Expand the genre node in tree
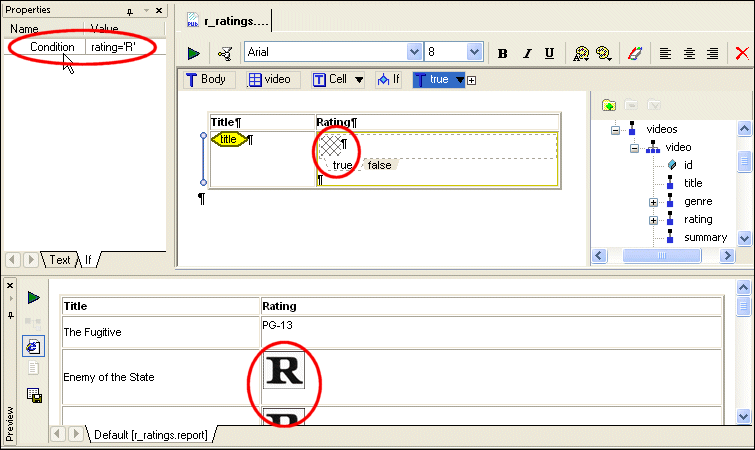 pos(653,202)
